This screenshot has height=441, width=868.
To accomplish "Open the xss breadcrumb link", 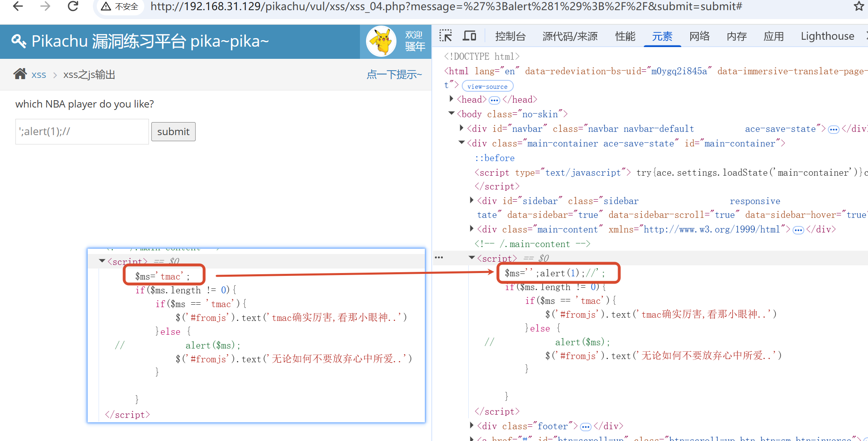I will (x=39, y=75).
